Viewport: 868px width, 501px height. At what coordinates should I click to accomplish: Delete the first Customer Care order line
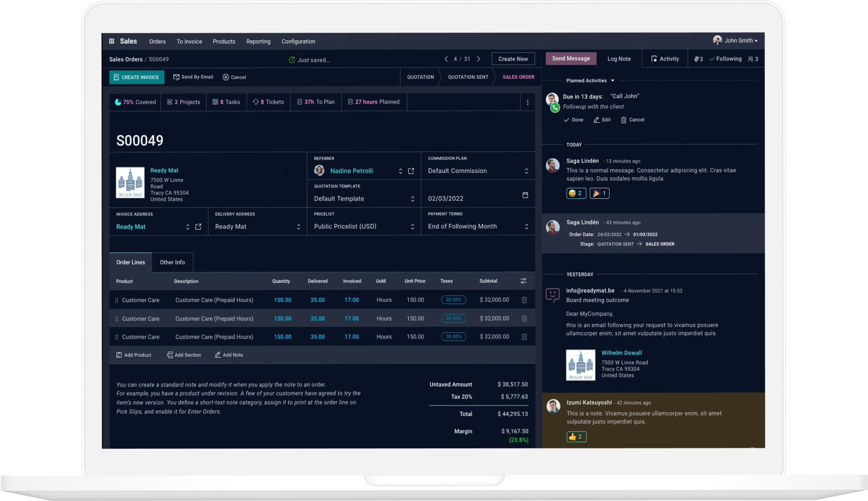[524, 300]
